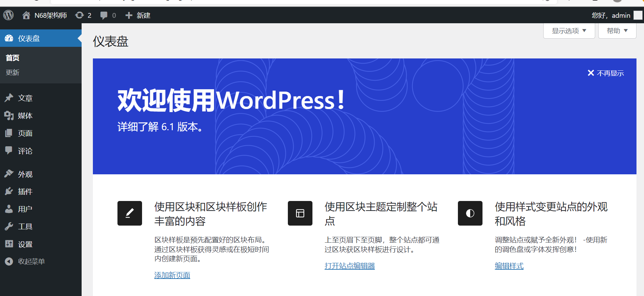644x296 pixels.
Task: Dismiss the welcome panel with the X icon
Action: click(591, 73)
